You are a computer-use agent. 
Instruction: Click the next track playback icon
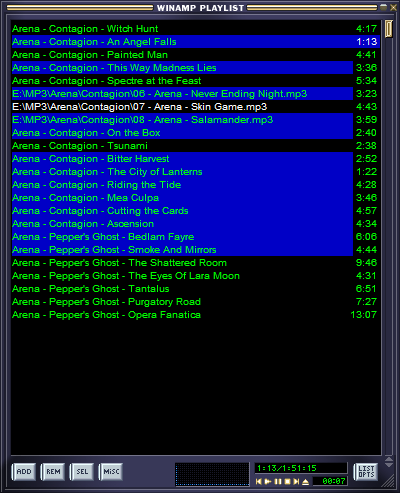tap(296, 481)
